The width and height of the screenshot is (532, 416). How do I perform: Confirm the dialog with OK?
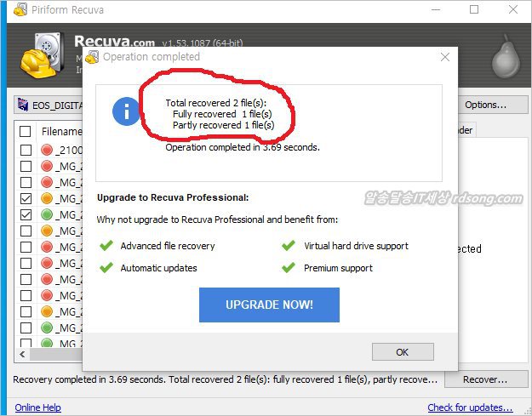click(x=403, y=351)
